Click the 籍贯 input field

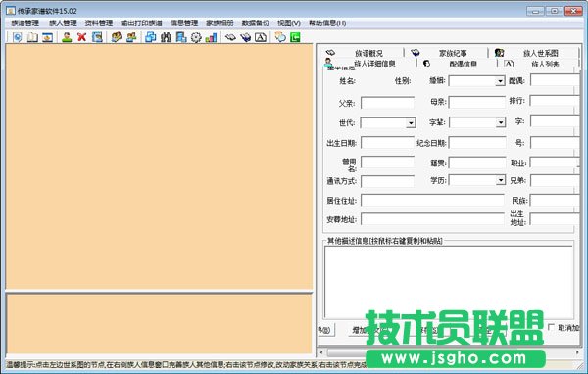pos(477,163)
